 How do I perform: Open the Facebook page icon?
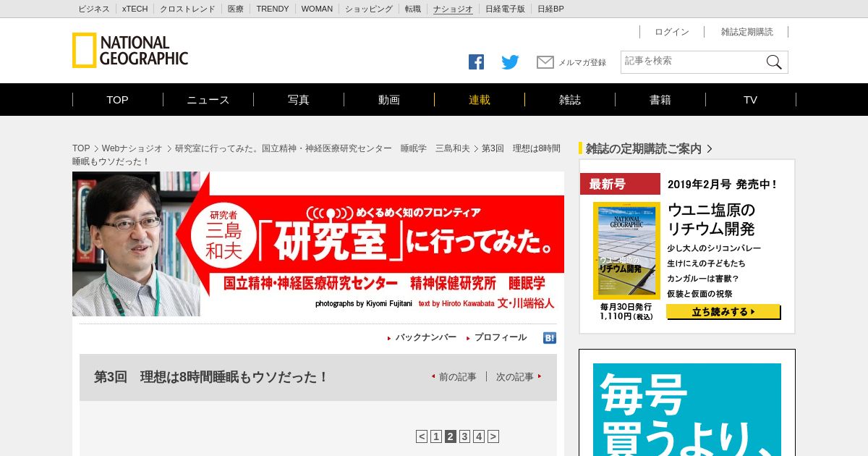point(476,62)
